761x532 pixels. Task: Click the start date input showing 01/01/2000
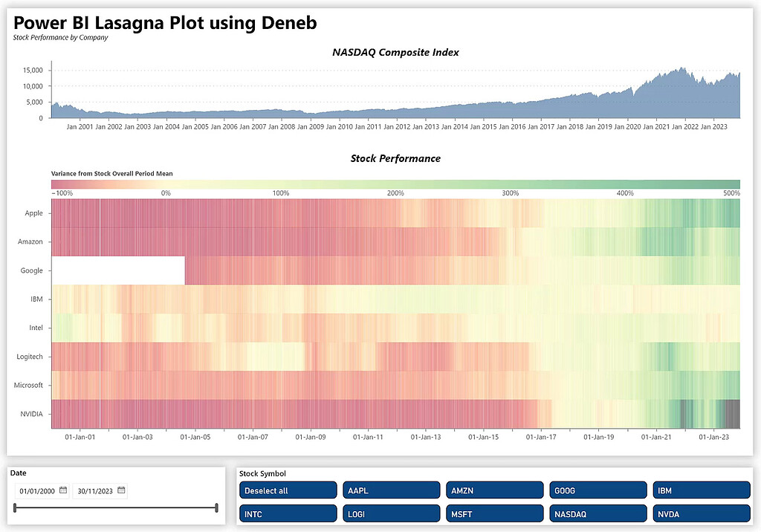[x=37, y=490]
